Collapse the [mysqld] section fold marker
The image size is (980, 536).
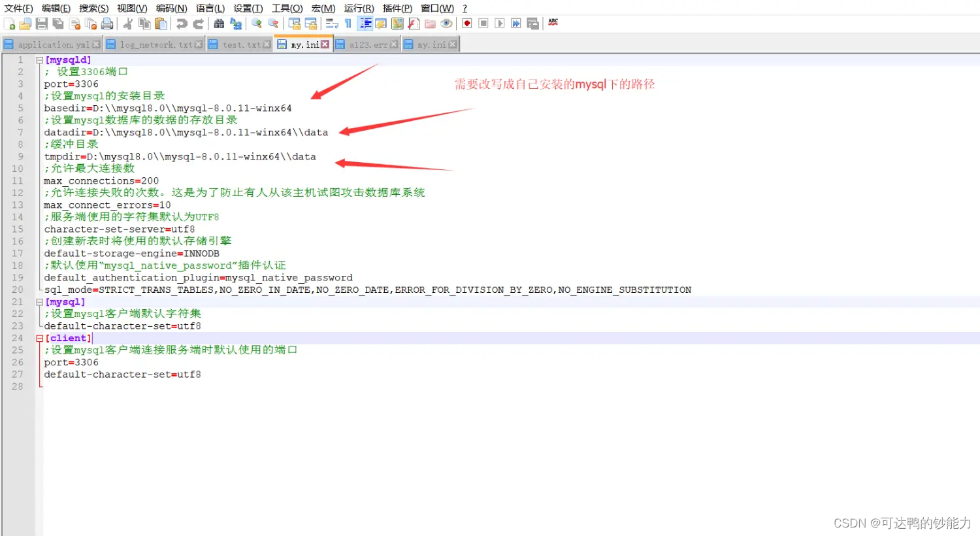point(39,60)
